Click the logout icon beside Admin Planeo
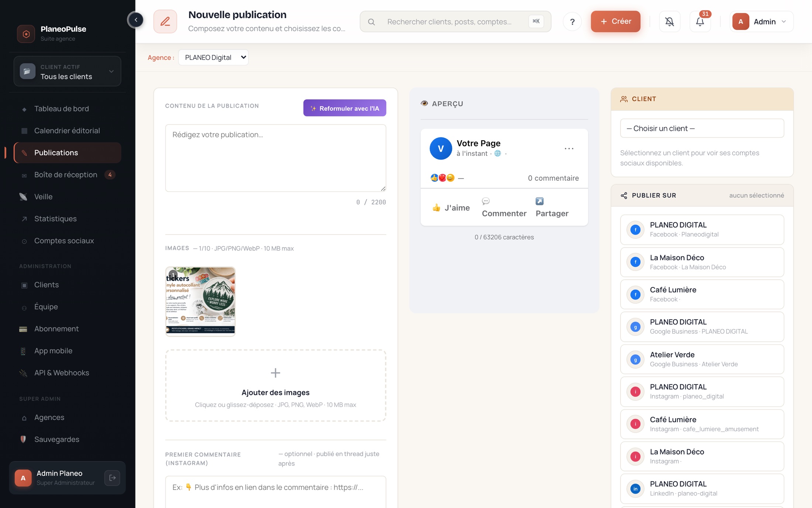The height and width of the screenshot is (508, 812). pos(113,478)
